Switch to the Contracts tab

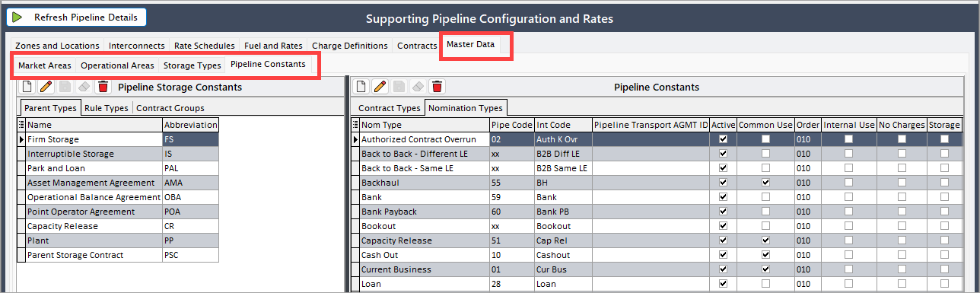coord(417,46)
